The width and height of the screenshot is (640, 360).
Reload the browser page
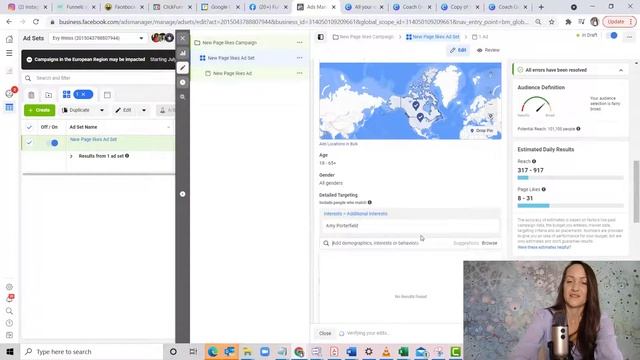point(36,22)
